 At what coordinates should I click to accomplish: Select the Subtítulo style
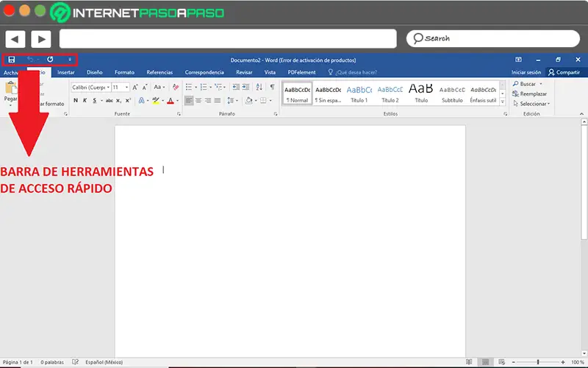coord(452,94)
